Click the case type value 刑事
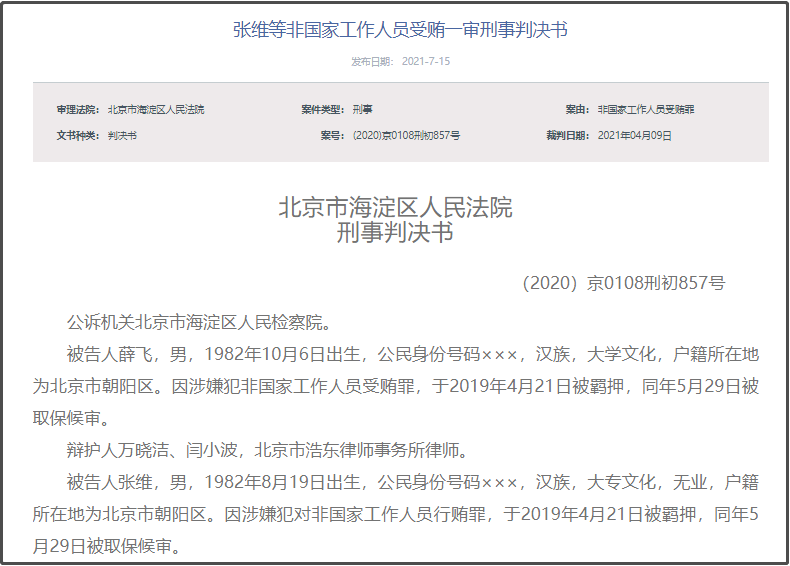Image resolution: width=790 pixels, height=566 pixels. click(x=362, y=109)
